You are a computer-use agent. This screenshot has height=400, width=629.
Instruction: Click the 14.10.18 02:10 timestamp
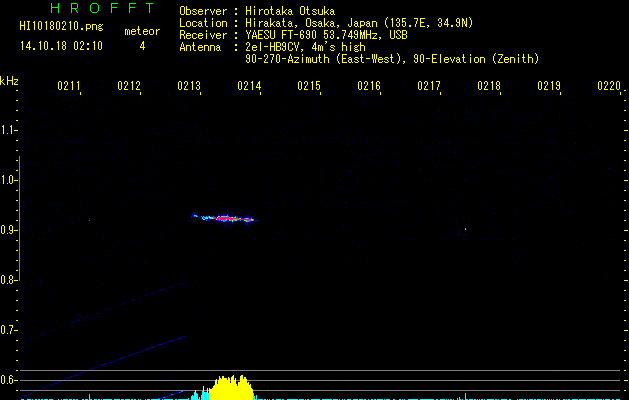(61, 46)
